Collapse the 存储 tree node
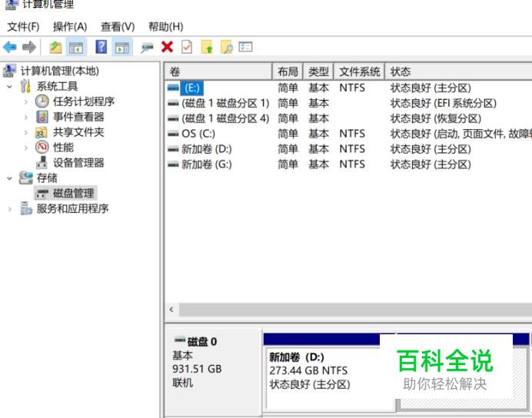 coord(9,178)
